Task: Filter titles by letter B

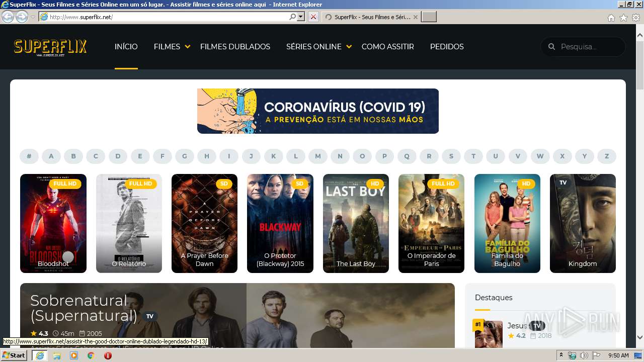Action: click(x=73, y=156)
